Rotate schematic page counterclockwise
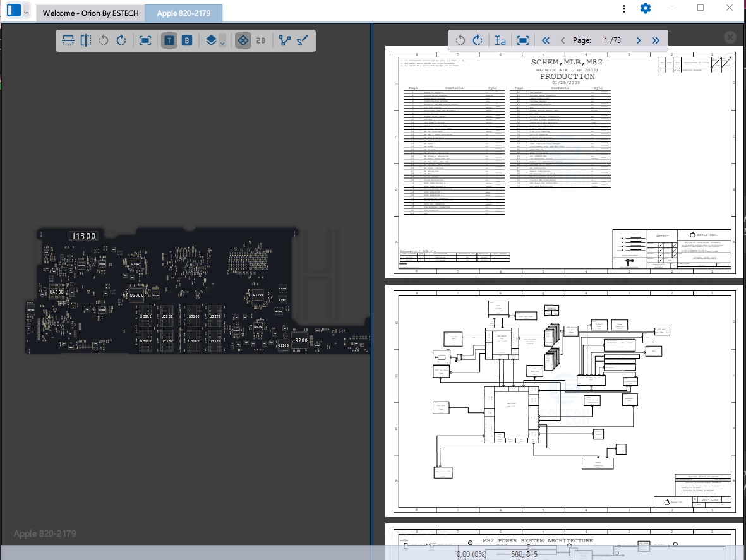The width and height of the screenshot is (746, 560). click(460, 40)
